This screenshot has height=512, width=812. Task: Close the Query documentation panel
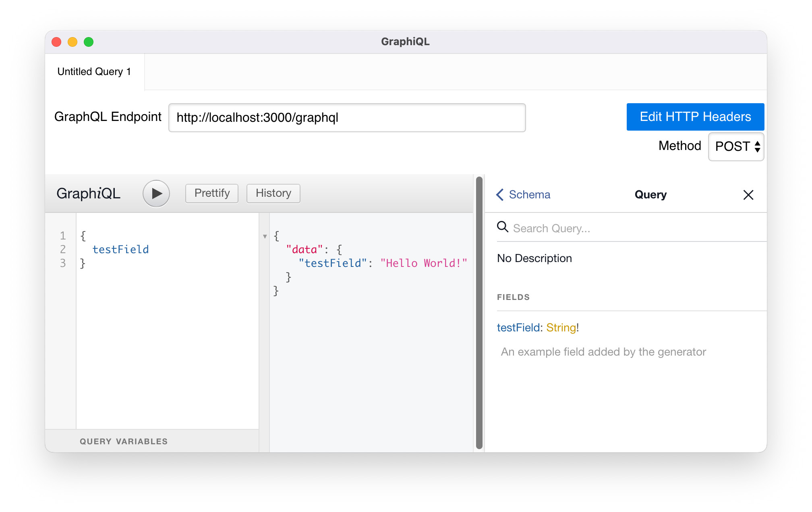[748, 195]
